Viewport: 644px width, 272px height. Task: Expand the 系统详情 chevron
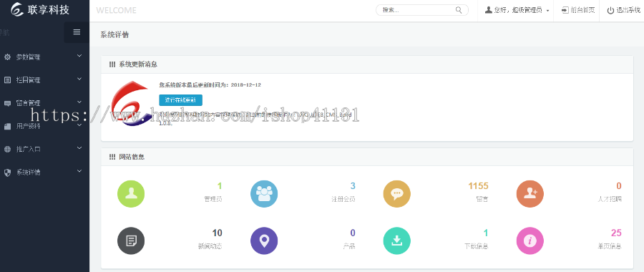click(x=79, y=170)
